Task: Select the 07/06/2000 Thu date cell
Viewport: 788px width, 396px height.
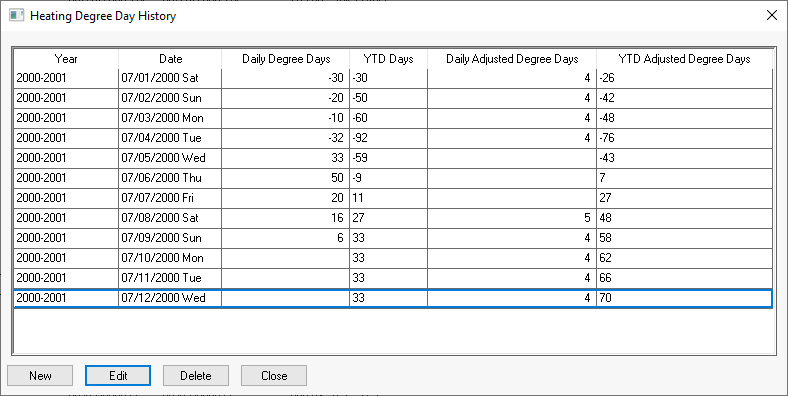Action: pos(170,178)
